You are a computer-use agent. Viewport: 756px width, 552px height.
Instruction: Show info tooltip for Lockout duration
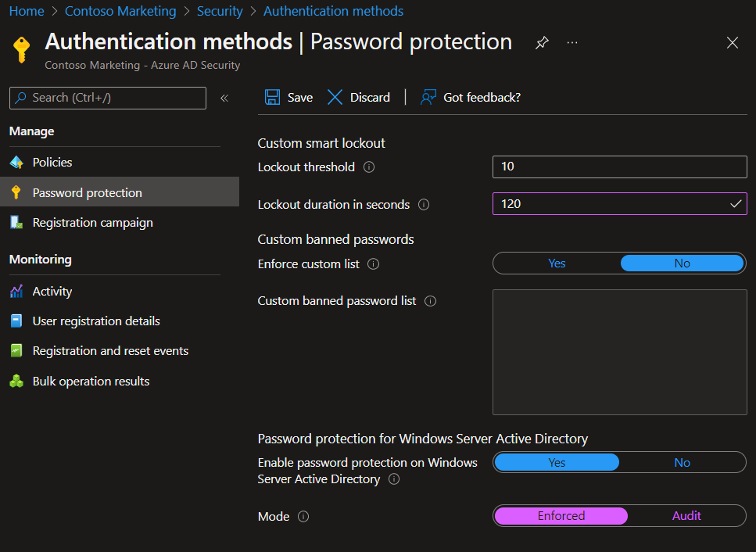tap(424, 205)
